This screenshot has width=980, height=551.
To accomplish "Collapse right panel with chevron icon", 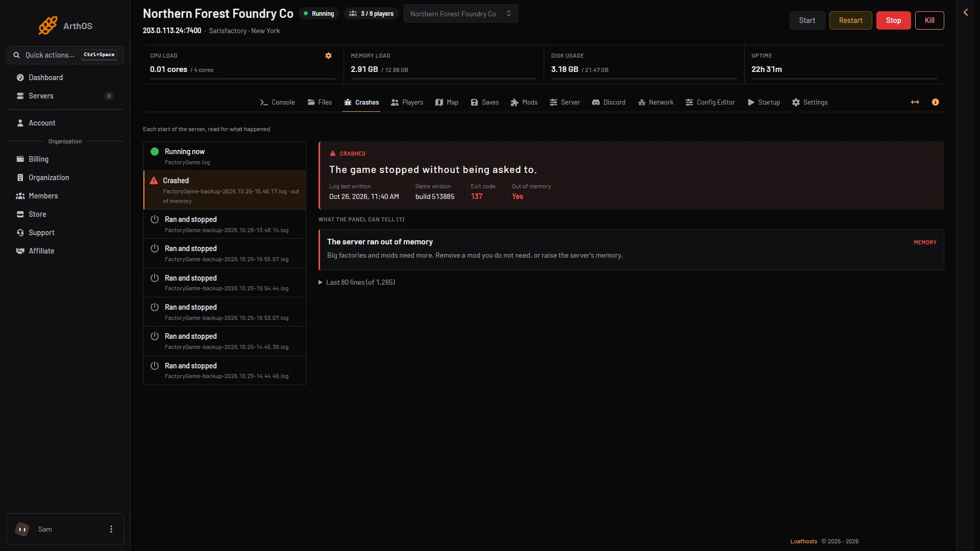I will pyautogui.click(x=966, y=12).
